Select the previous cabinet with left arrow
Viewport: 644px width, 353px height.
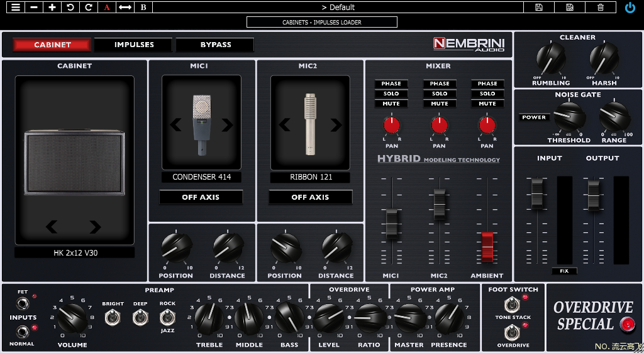tap(52, 227)
